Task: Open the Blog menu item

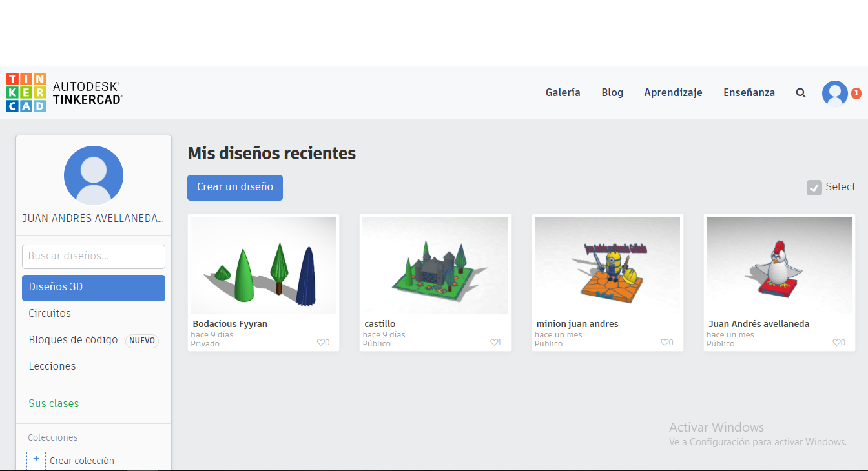Action: pyautogui.click(x=612, y=93)
